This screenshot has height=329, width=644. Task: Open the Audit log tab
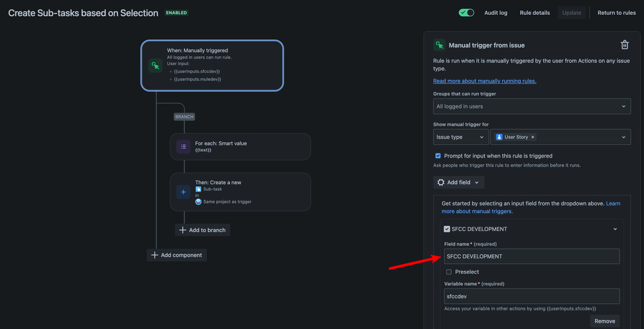point(495,13)
